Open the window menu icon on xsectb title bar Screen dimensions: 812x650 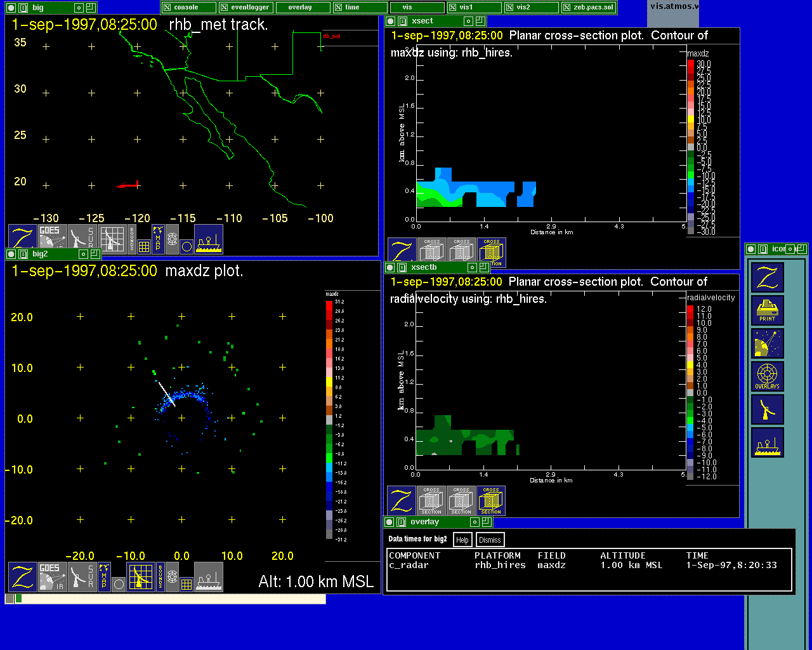402,268
